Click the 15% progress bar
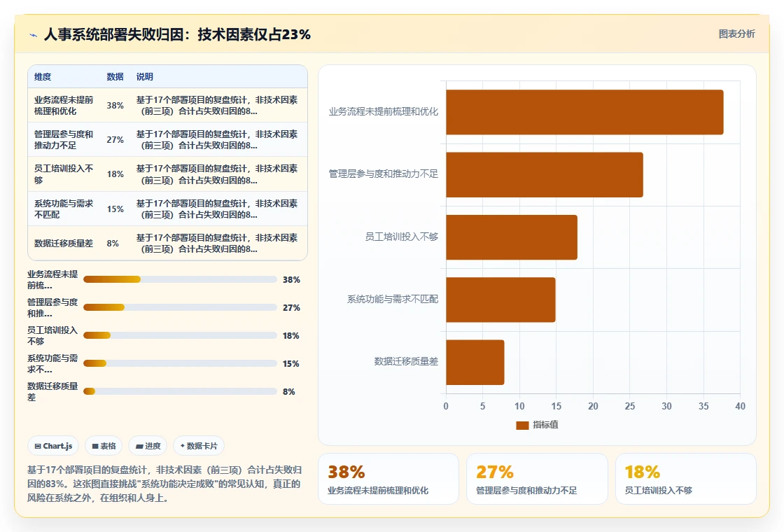Image resolution: width=784 pixels, height=532 pixels. (x=180, y=363)
